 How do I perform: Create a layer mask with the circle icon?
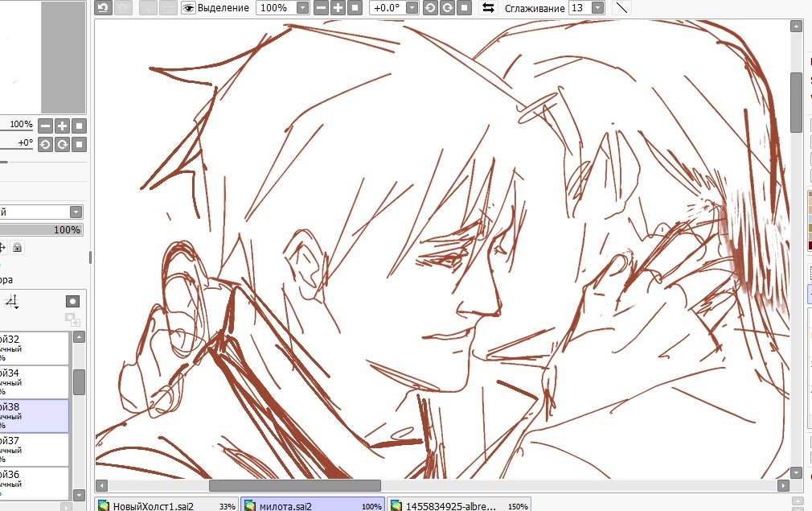click(72, 302)
